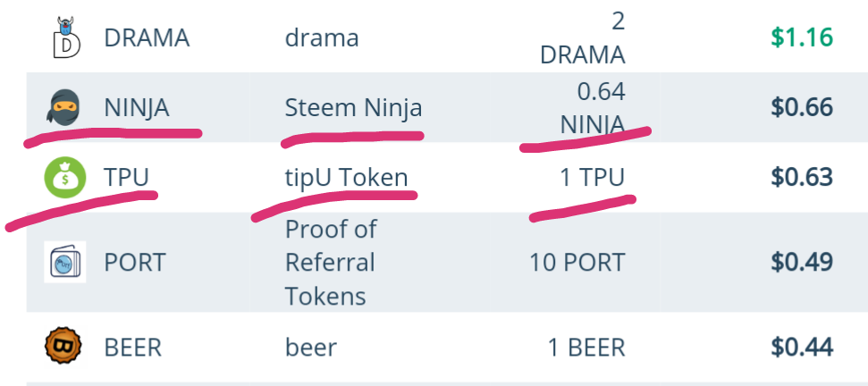Click the green TPU money bag icon
Screen dimensions: 868x386
64,177
